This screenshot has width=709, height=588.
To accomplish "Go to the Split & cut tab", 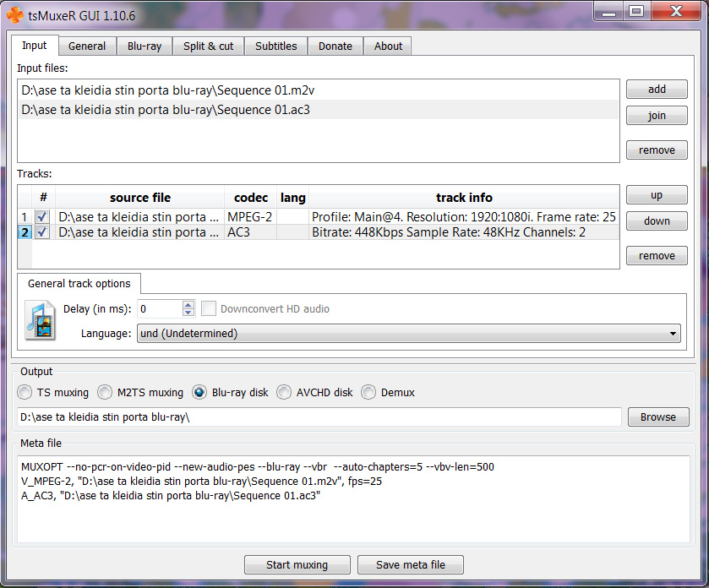I will coord(209,46).
